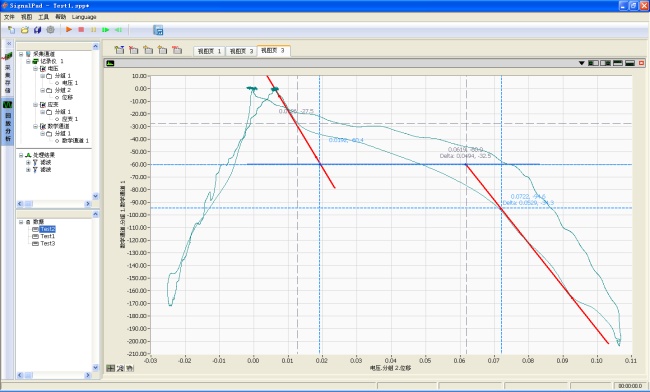
Task: Click down arrow of data panel scrollbar
Action: (x=95, y=367)
